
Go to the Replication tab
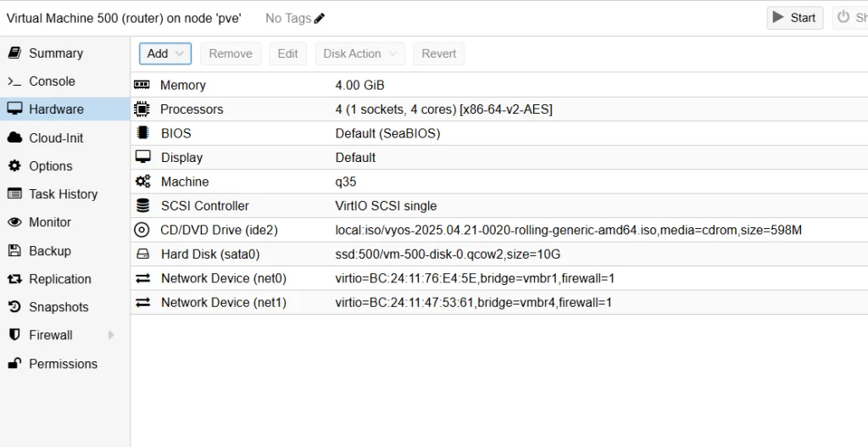tap(60, 279)
